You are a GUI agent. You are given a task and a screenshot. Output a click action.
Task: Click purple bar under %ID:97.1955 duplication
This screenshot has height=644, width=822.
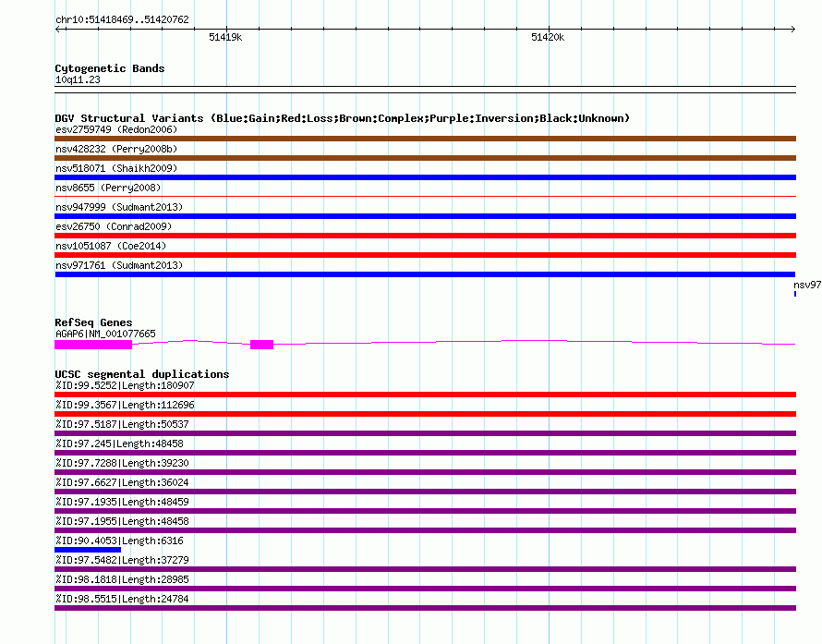point(425,530)
